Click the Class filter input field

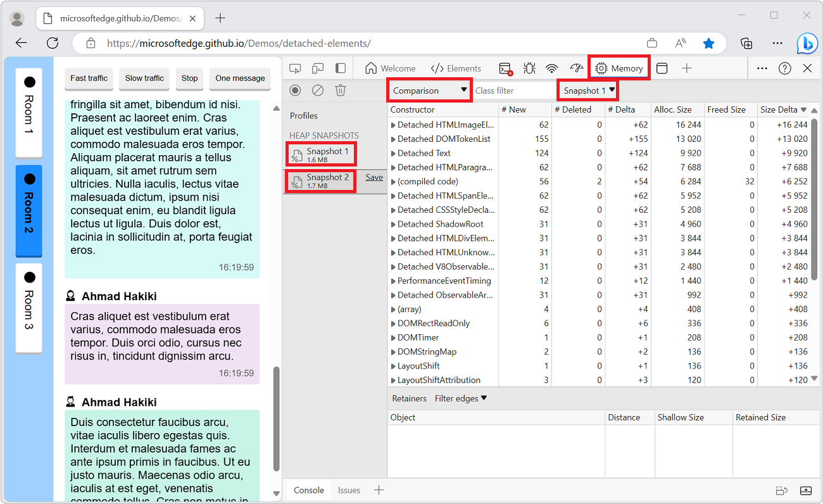[x=514, y=91]
